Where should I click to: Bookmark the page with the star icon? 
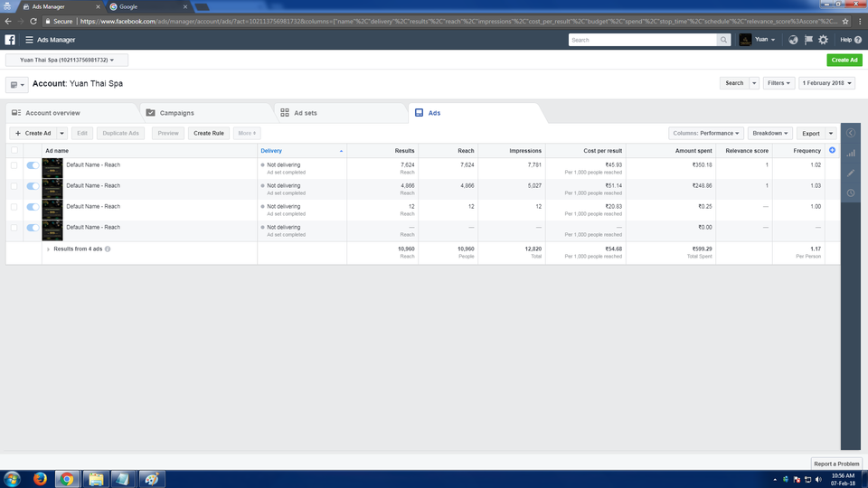(x=845, y=21)
